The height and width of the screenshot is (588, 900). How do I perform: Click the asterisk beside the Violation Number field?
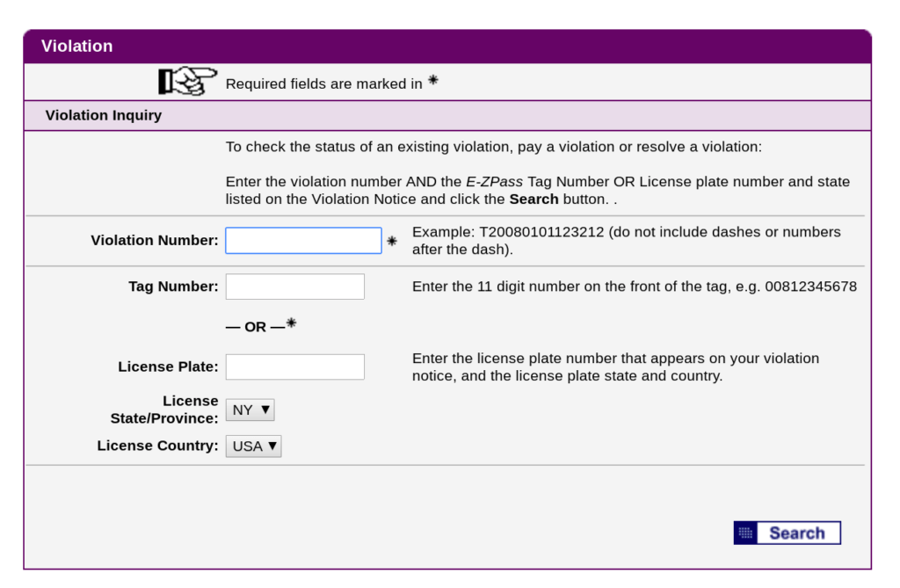392,241
